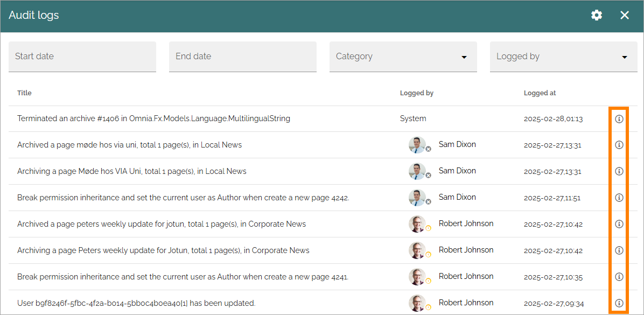Click the Start date field
644x315 pixels.
pyautogui.click(x=82, y=56)
